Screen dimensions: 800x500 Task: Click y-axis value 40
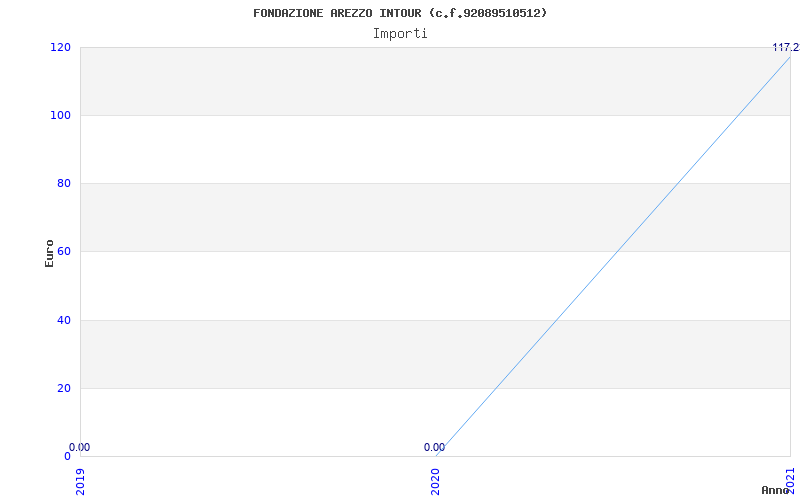coord(64,320)
